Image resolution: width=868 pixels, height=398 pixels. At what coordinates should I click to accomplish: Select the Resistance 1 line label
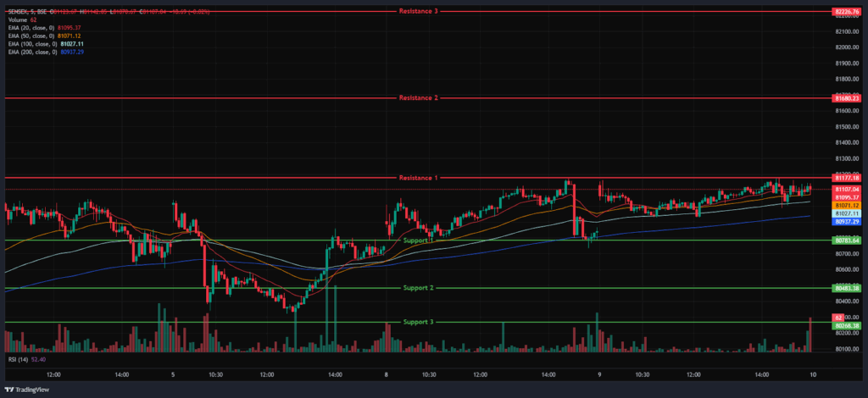[418, 178]
